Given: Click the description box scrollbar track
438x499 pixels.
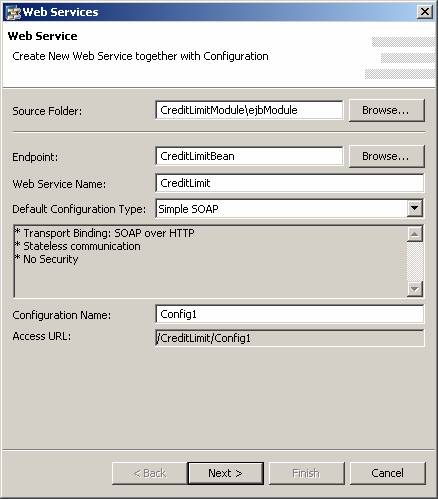Looking at the screenshot, I should [414, 261].
